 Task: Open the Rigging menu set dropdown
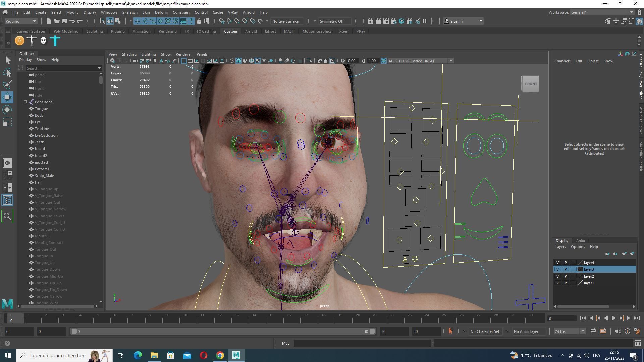point(21,21)
